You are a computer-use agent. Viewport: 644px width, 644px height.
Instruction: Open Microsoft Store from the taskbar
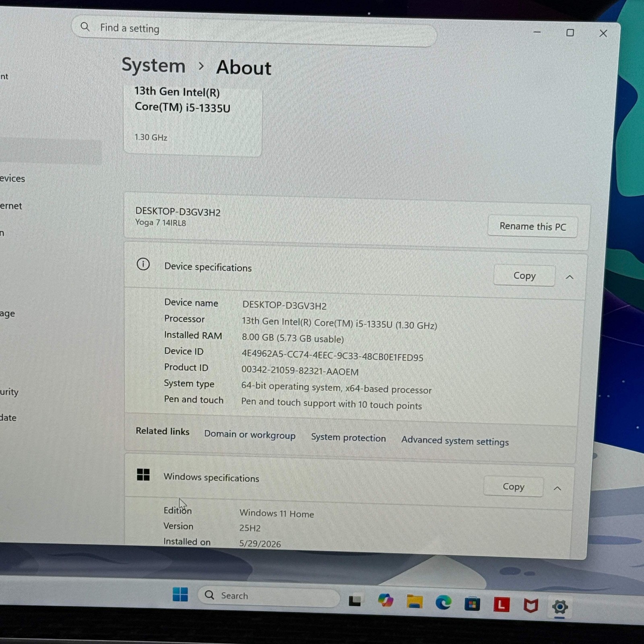click(x=472, y=604)
